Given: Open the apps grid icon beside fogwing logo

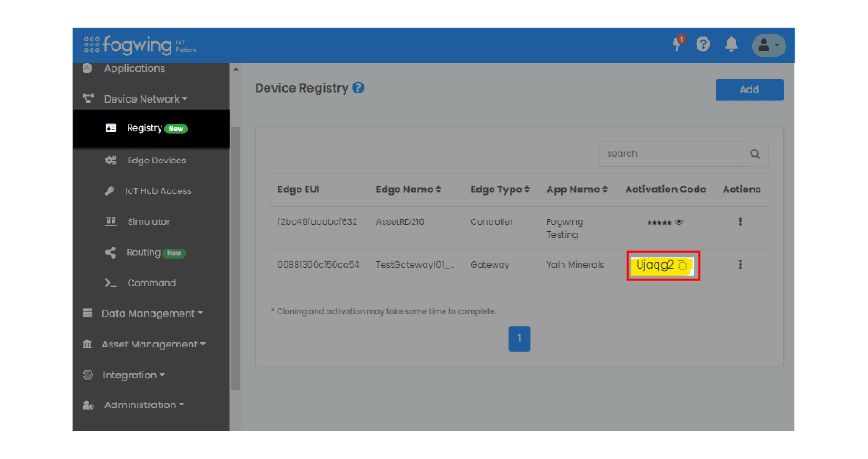Looking at the screenshot, I should [92, 44].
